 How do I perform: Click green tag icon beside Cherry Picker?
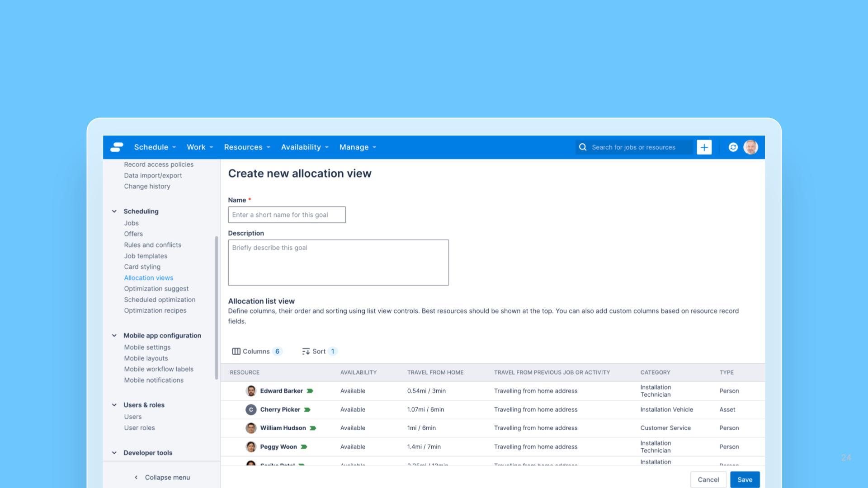tap(307, 410)
